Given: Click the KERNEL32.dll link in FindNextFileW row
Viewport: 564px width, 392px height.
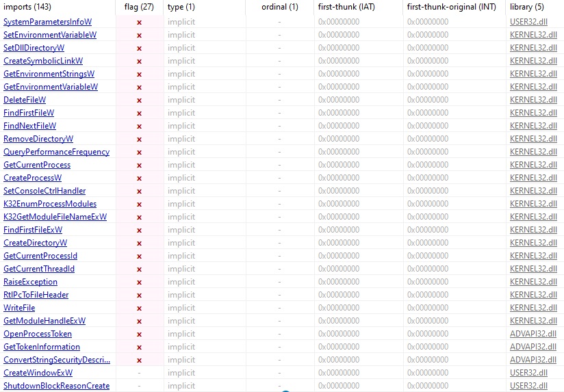Looking at the screenshot, I should 533,126.
